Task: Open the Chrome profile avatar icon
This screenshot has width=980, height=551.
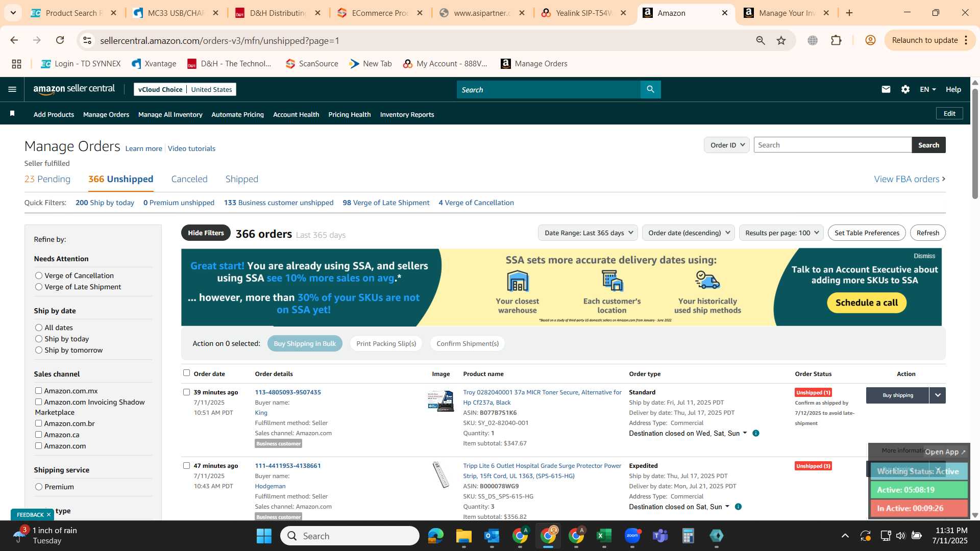Action: (870, 40)
